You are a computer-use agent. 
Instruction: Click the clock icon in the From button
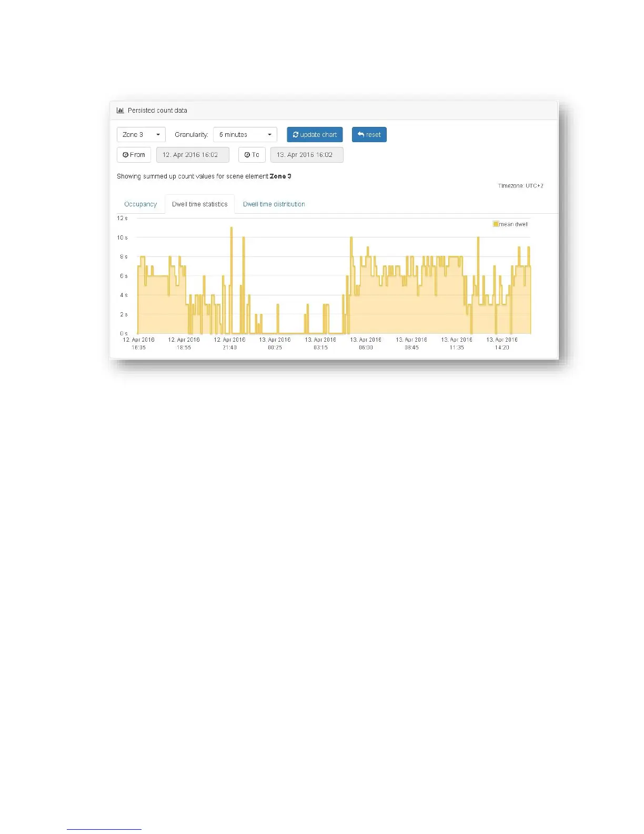click(x=125, y=155)
